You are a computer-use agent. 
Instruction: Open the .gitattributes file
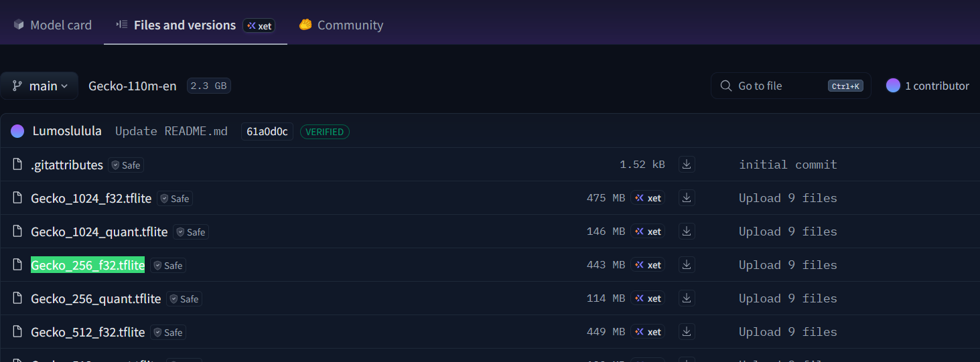(x=67, y=165)
